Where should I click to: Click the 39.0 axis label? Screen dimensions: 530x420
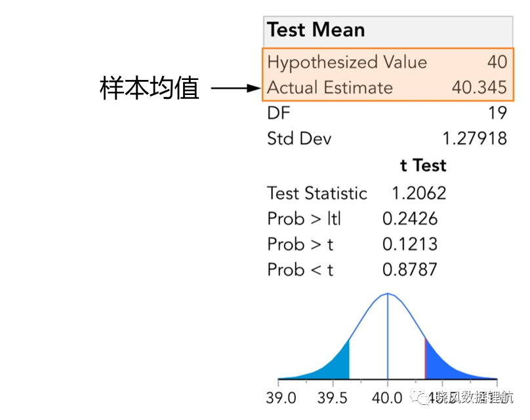click(x=281, y=398)
